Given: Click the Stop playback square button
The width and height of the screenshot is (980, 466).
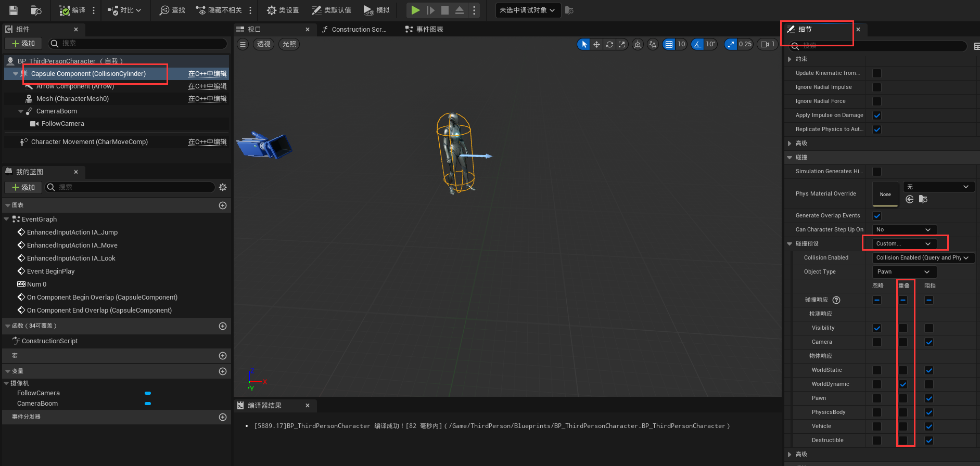Looking at the screenshot, I should [x=445, y=10].
